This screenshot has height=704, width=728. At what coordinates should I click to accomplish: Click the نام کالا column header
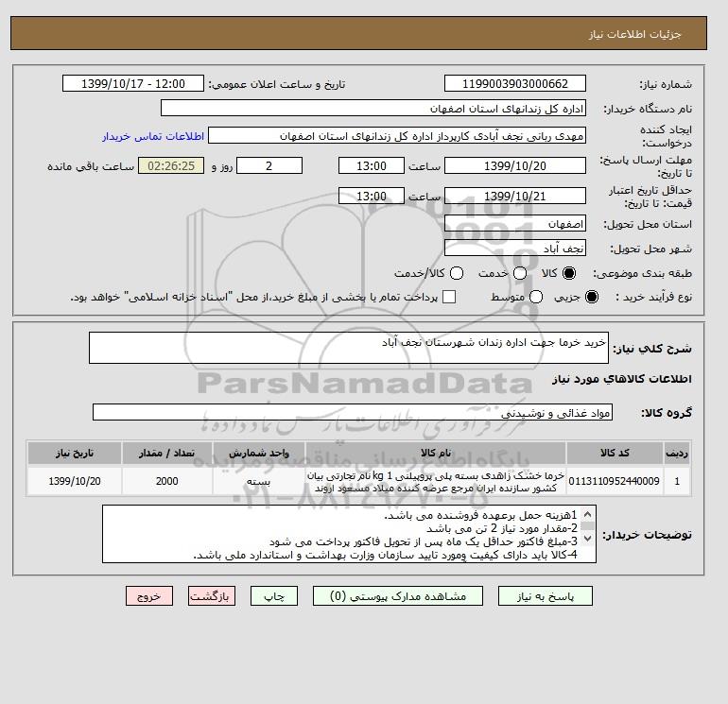[x=436, y=453]
